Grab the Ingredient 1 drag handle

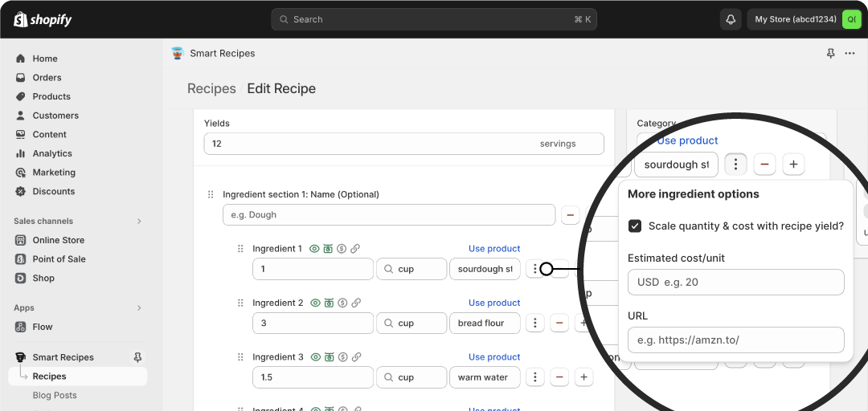coord(240,249)
